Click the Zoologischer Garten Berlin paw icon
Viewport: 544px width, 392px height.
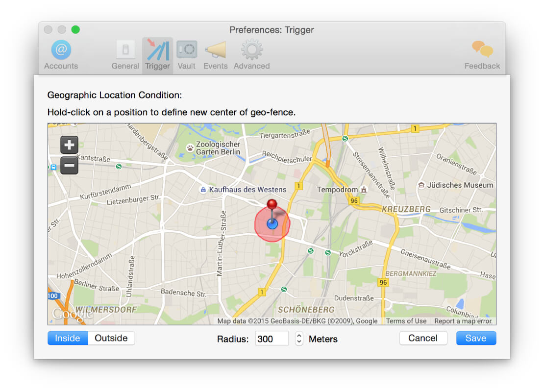(x=190, y=148)
